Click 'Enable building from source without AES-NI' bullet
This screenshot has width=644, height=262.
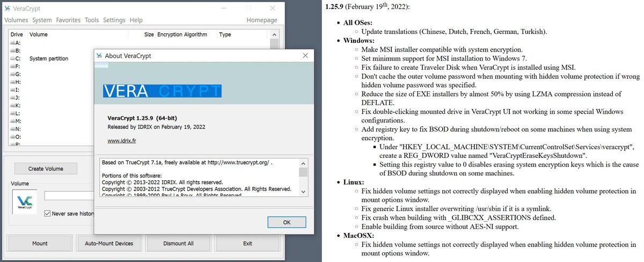(440, 227)
